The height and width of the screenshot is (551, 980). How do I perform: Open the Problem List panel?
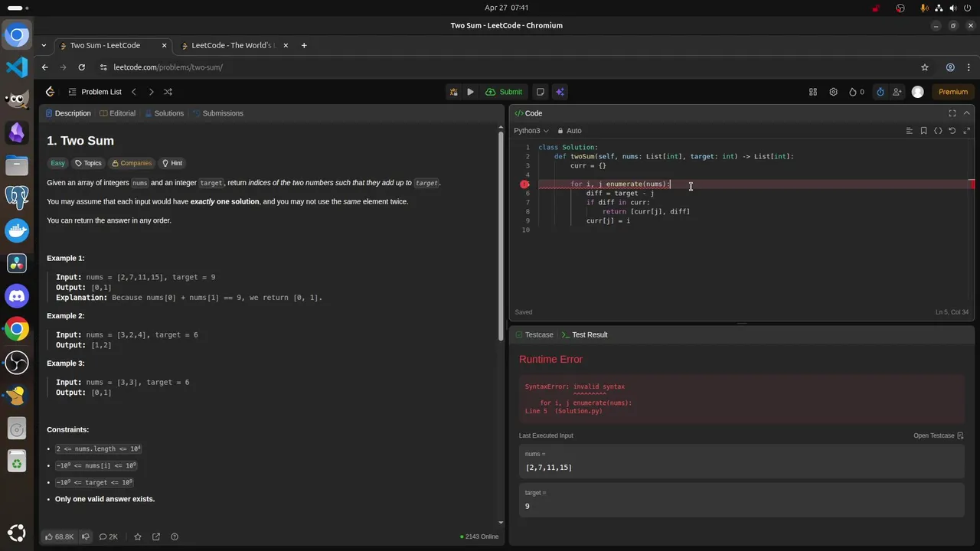pyautogui.click(x=95, y=92)
